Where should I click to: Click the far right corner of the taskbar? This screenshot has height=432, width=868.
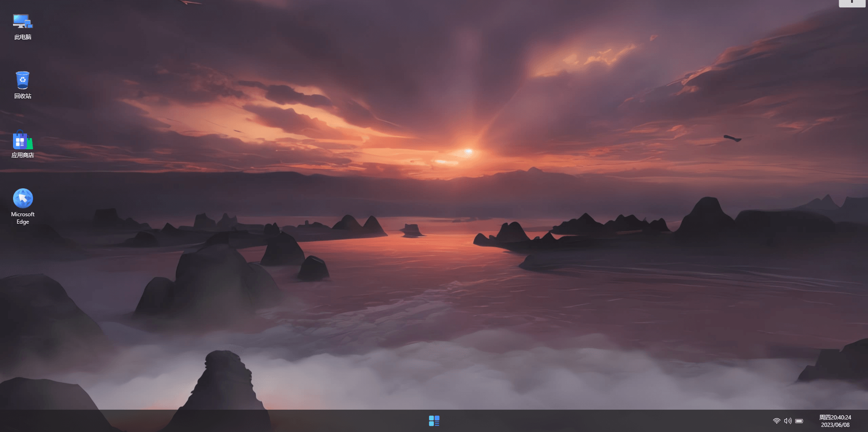click(x=863, y=421)
